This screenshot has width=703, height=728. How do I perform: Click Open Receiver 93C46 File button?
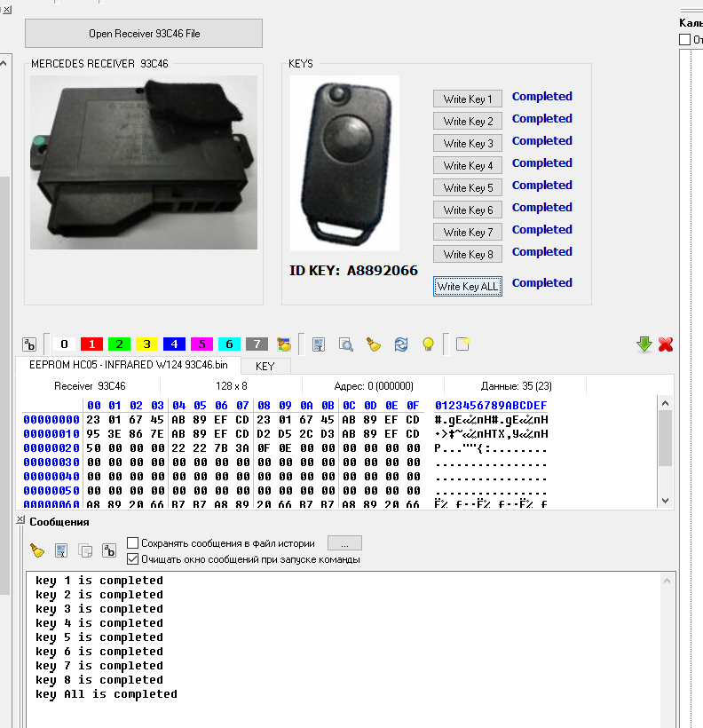(144, 34)
